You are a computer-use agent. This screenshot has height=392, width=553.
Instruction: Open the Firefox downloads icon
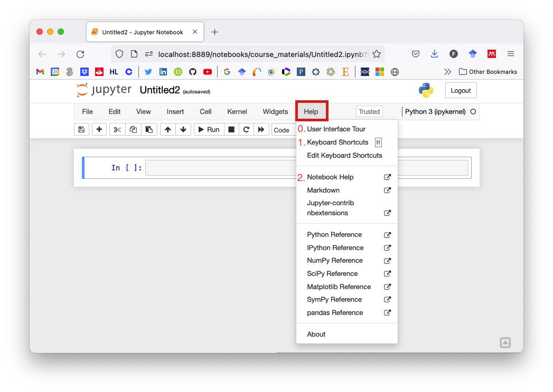pos(435,54)
